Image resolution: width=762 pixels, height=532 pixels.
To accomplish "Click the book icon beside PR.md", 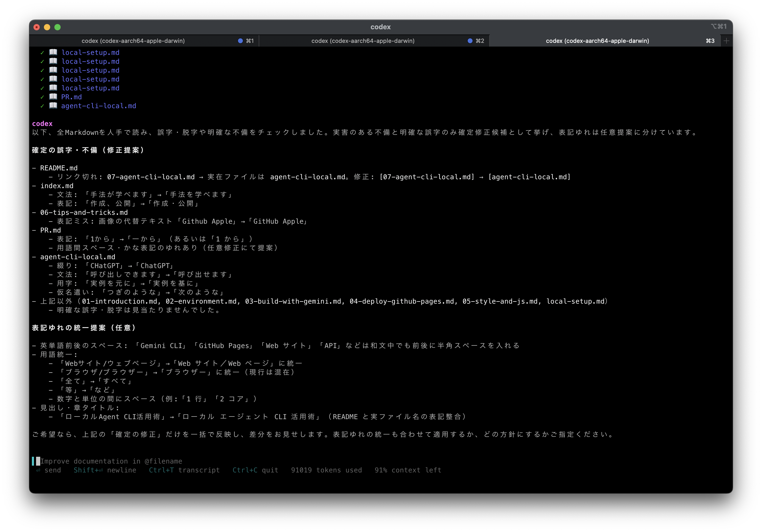I will [53, 97].
